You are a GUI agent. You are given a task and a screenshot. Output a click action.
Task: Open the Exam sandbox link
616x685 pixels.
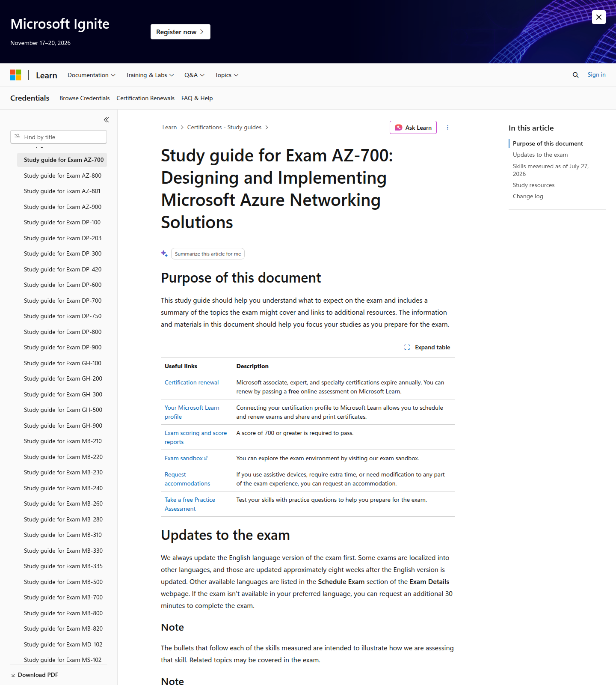[x=184, y=458]
